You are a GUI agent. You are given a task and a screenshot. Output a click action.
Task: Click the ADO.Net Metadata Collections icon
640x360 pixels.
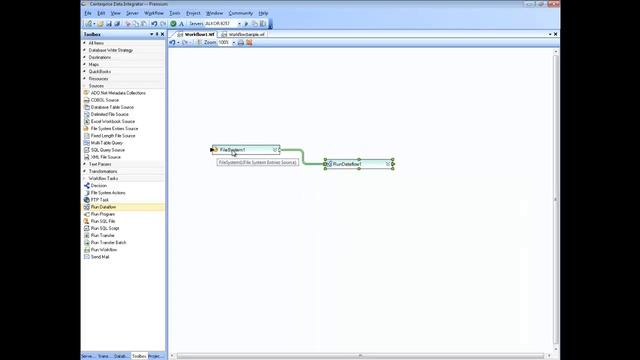pos(87,93)
